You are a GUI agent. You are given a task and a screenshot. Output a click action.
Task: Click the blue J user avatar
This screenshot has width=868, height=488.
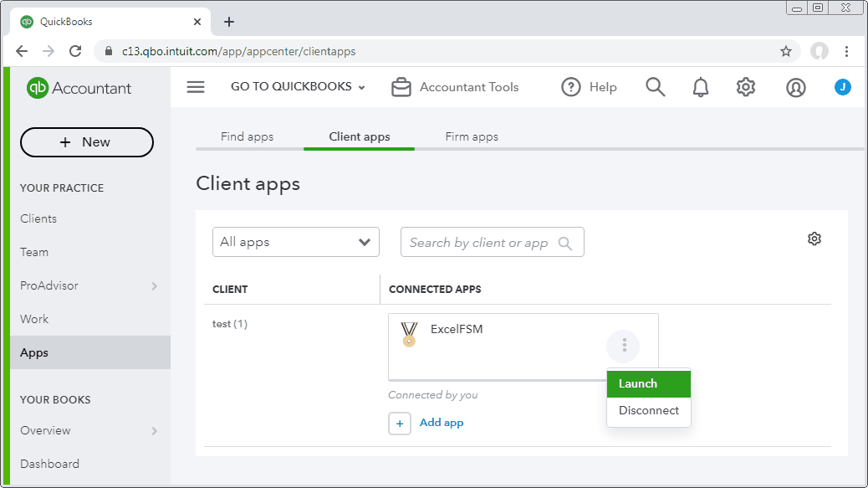coord(843,87)
